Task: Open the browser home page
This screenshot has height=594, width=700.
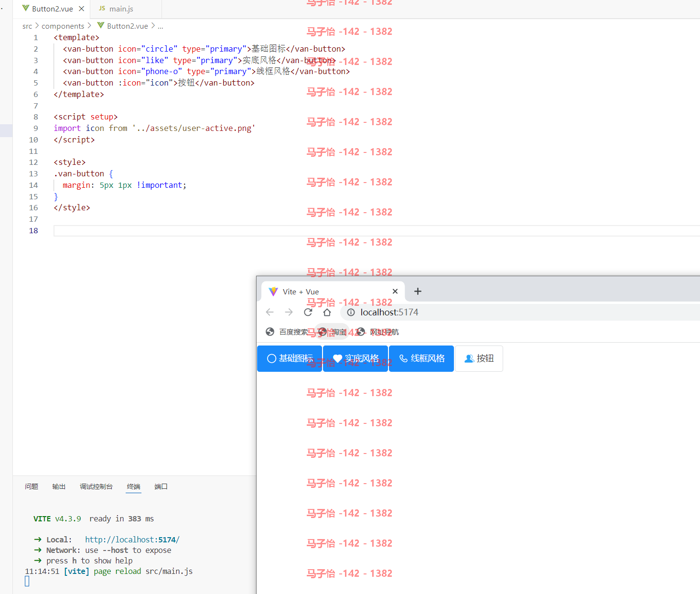Action: (327, 312)
